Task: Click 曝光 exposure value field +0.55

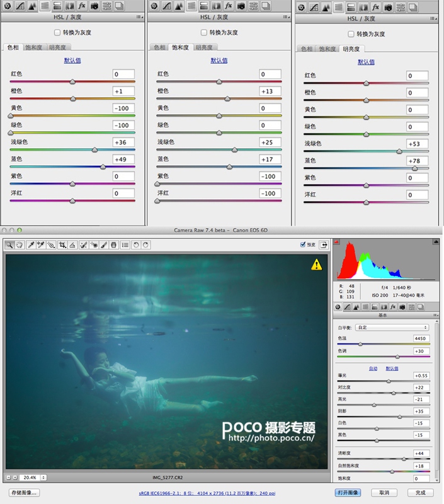Action: point(421,375)
